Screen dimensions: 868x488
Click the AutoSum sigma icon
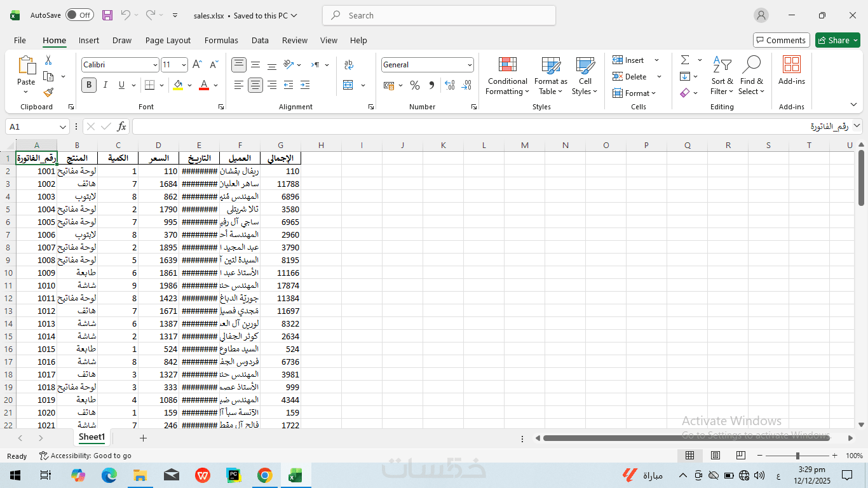coord(685,60)
